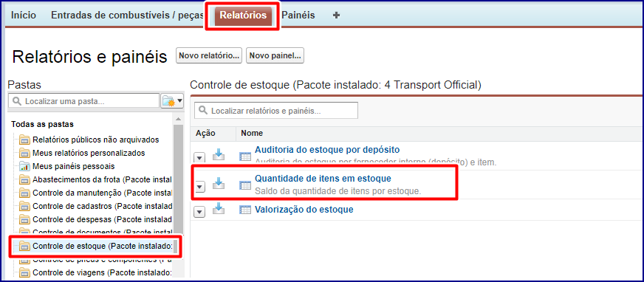This screenshot has height=282, width=644.
Task: Click the magnifier icon in folder search
Action: coord(16,101)
